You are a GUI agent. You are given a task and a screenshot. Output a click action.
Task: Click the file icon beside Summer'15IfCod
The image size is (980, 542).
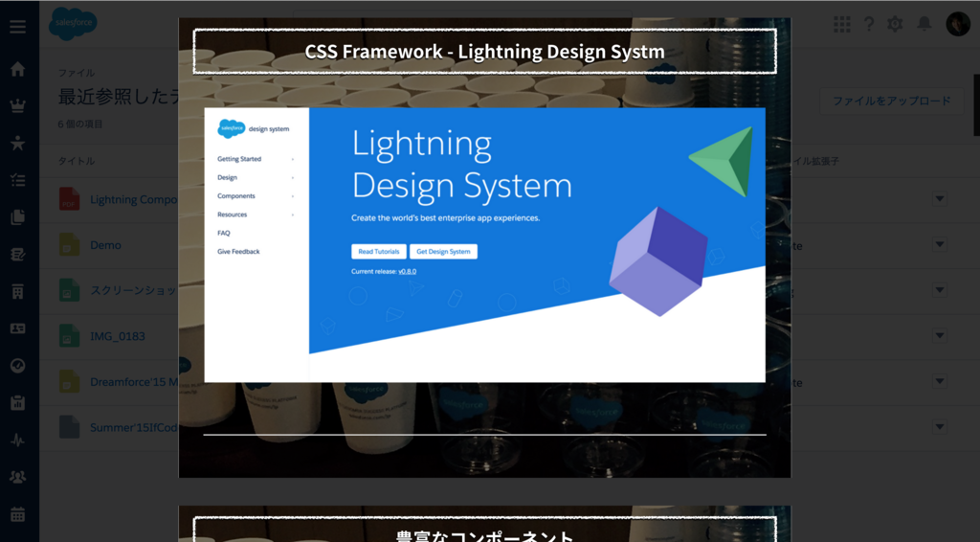[69, 427]
